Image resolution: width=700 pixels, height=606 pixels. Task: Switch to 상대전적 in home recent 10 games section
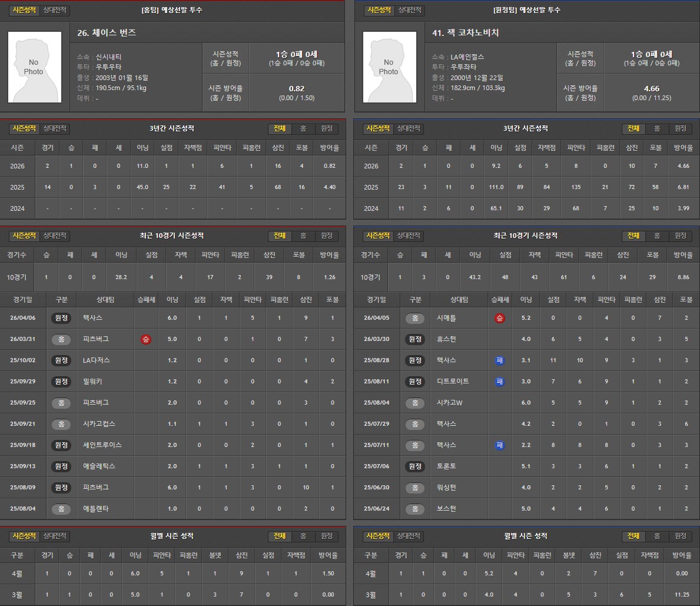[55, 236]
